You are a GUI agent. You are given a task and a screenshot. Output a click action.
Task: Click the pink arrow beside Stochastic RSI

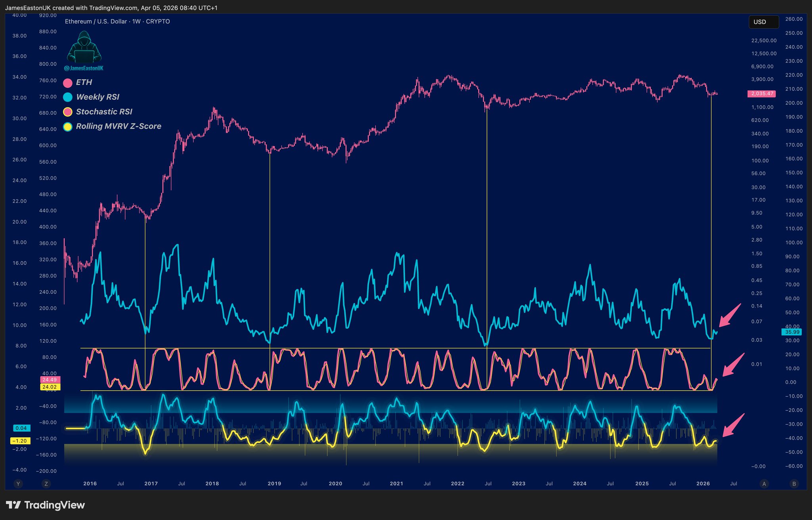coord(733,365)
